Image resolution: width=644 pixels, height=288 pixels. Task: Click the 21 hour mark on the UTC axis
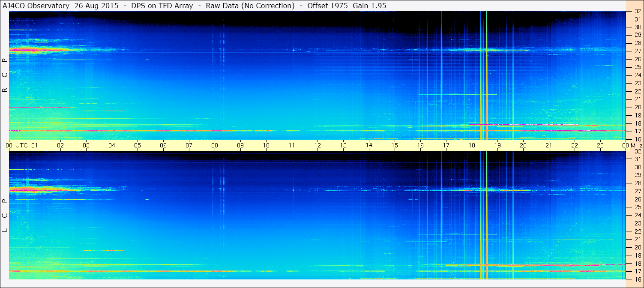pos(549,145)
